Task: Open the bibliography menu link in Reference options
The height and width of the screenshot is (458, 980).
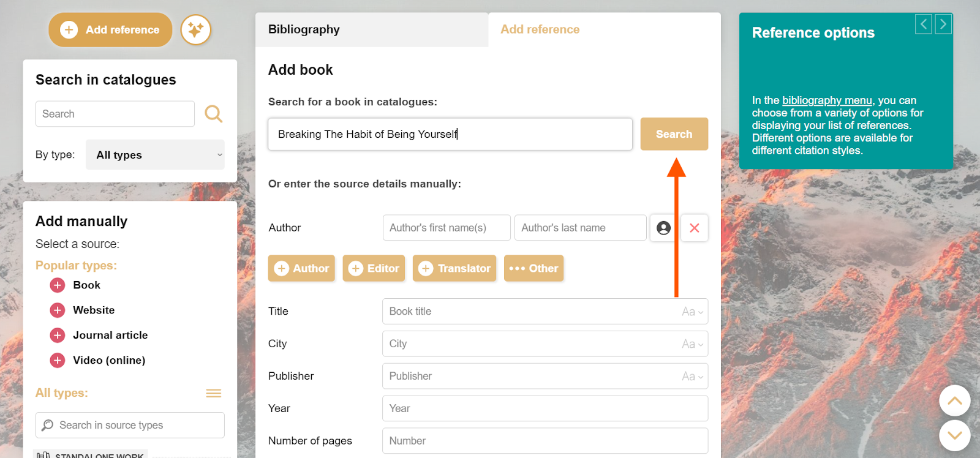Action: point(827,100)
